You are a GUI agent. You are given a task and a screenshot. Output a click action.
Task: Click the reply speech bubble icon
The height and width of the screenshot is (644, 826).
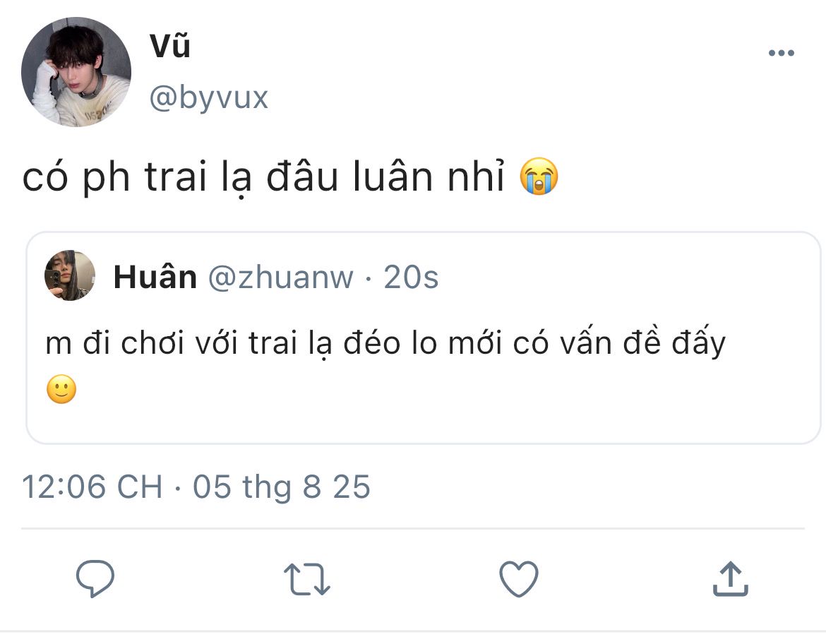coord(95,579)
